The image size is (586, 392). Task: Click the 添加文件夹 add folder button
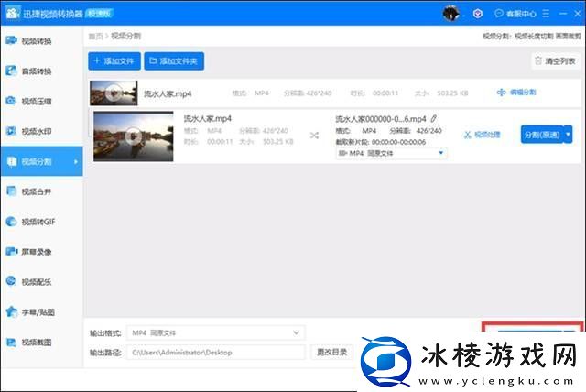(174, 61)
